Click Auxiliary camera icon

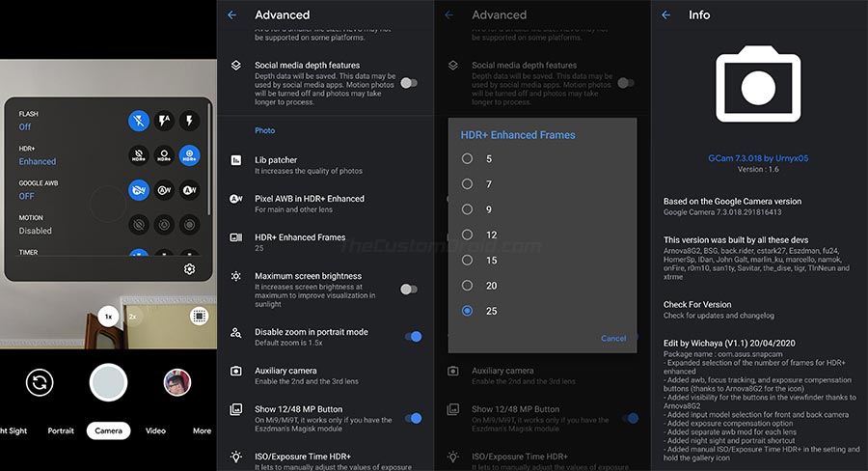click(236, 371)
